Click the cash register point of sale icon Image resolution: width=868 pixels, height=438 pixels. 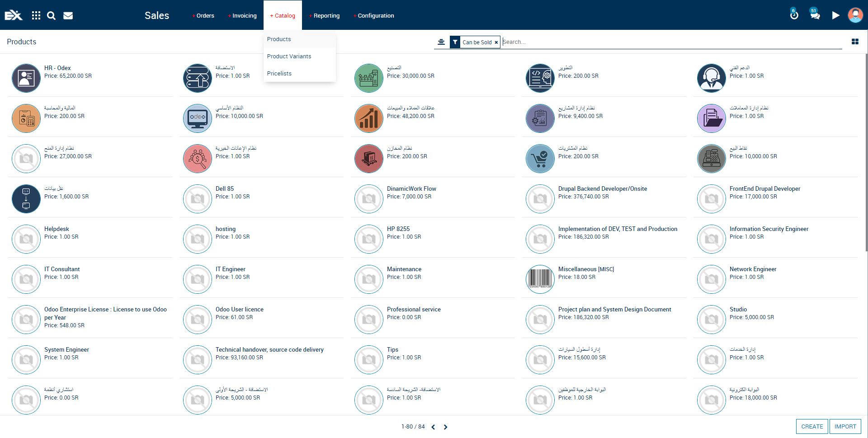pyautogui.click(x=712, y=159)
